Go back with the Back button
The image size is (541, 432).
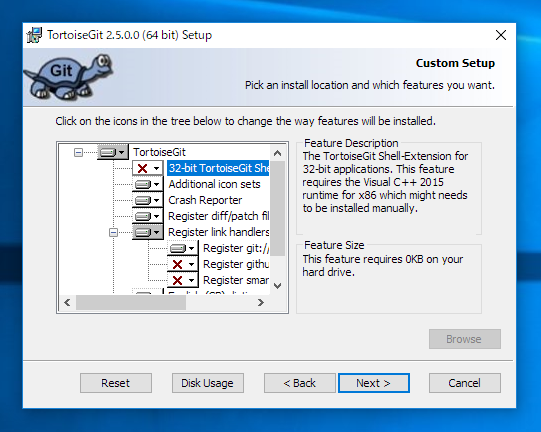(299, 383)
